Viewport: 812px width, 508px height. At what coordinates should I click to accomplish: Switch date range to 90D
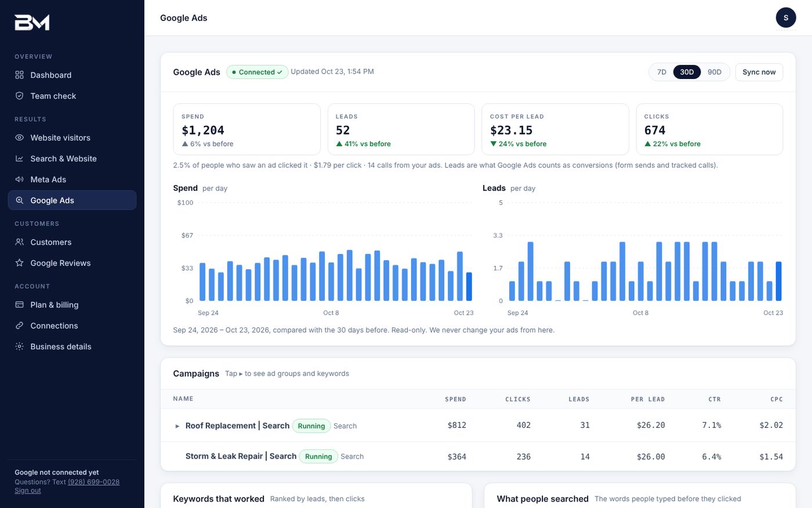pos(715,72)
